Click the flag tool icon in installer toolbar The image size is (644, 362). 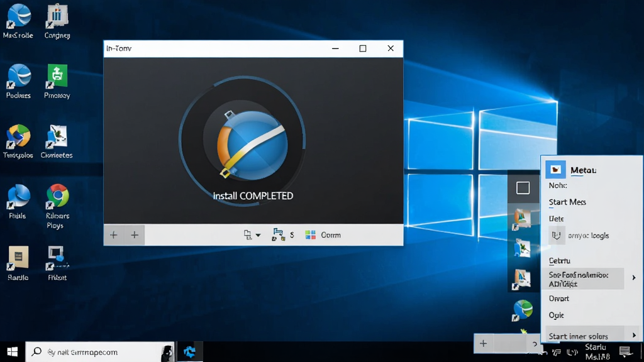278,235
